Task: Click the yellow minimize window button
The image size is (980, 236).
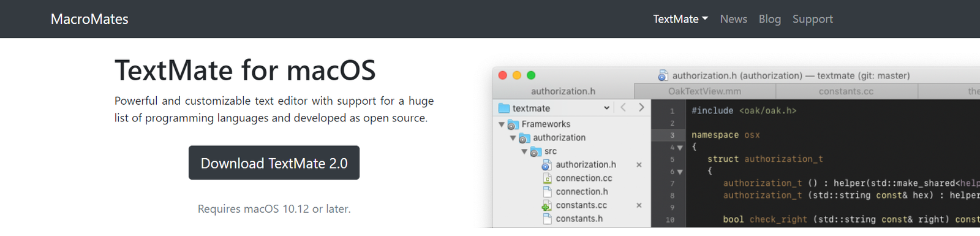Action: tap(516, 75)
